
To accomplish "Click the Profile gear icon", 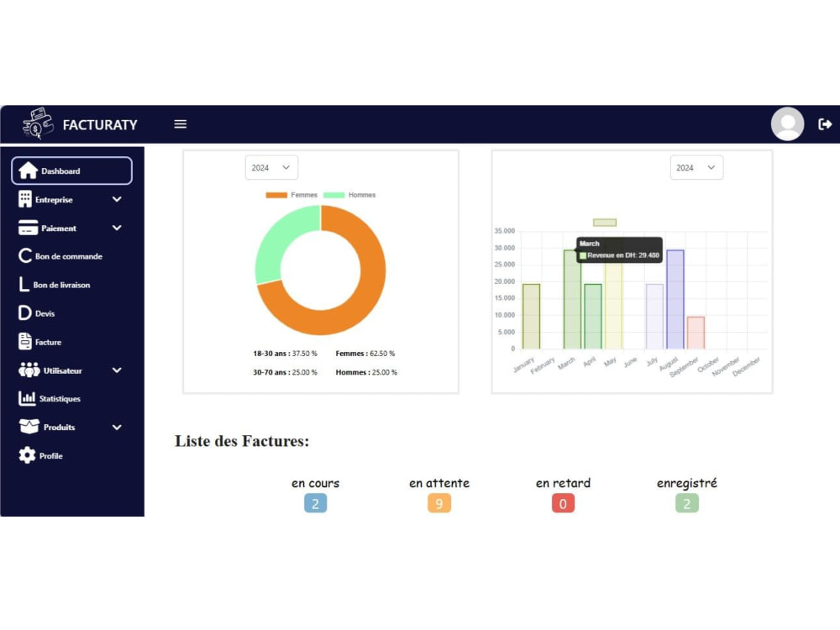I will pos(27,455).
